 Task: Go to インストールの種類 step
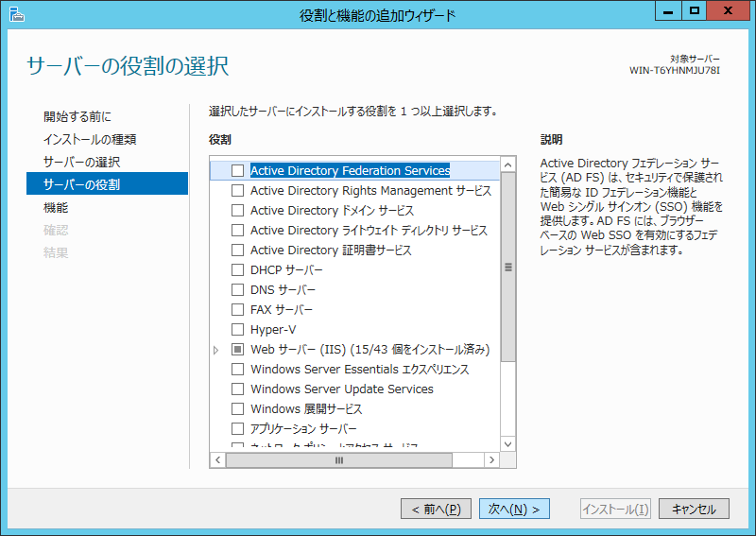click(x=90, y=139)
